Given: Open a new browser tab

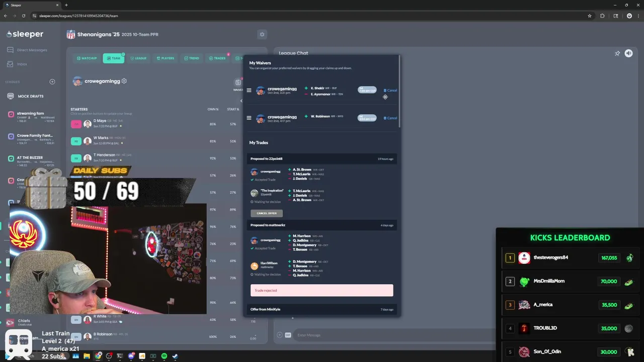Looking at the screenshot, I should click(66, 5).
